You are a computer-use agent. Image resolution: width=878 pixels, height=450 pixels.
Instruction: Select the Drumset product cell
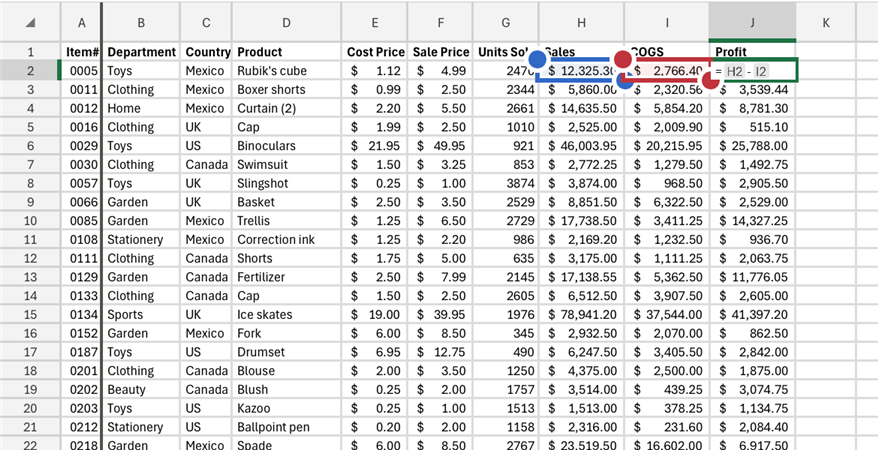(286, 352)
